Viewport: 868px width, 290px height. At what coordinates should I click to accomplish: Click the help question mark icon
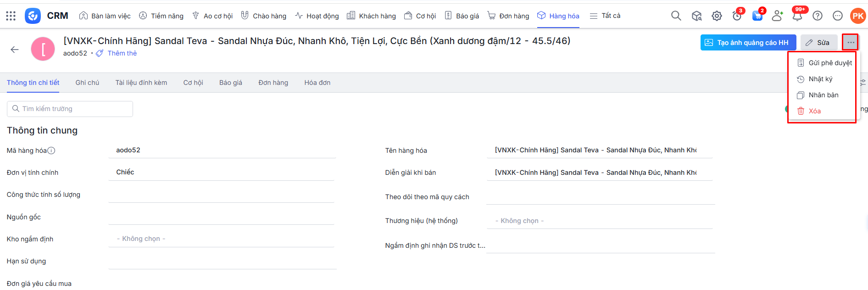click(x=818, y=16)
